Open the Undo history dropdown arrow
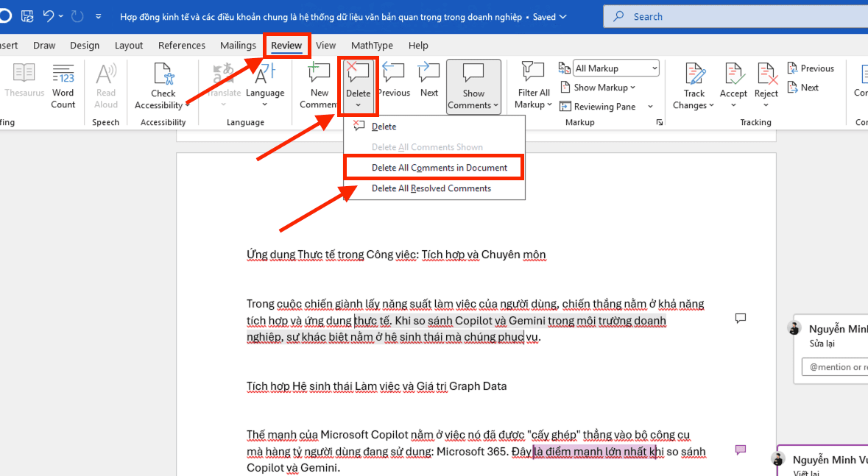 pyautogui.click(x=61, y=17)
